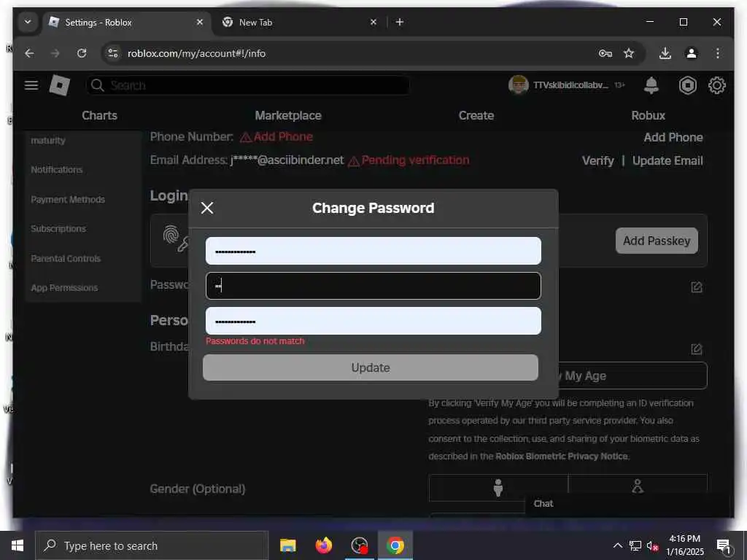Open a new browser tab
The image size is (747, 560).
click(400, 22)
